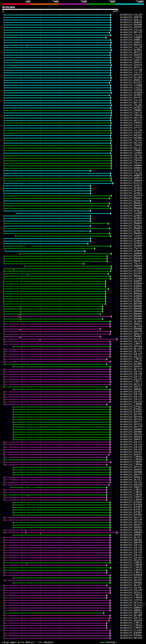This screenshot has height=644, width=146.
Task: Click the red 20% identity legend segment
Action: point(16,4)
